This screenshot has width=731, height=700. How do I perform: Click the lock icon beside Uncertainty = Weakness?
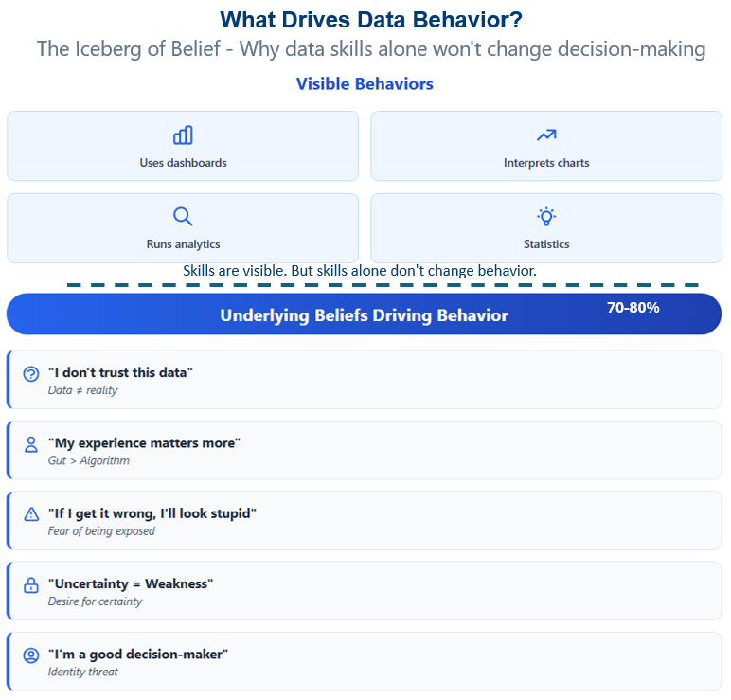[x=31, y=584]
